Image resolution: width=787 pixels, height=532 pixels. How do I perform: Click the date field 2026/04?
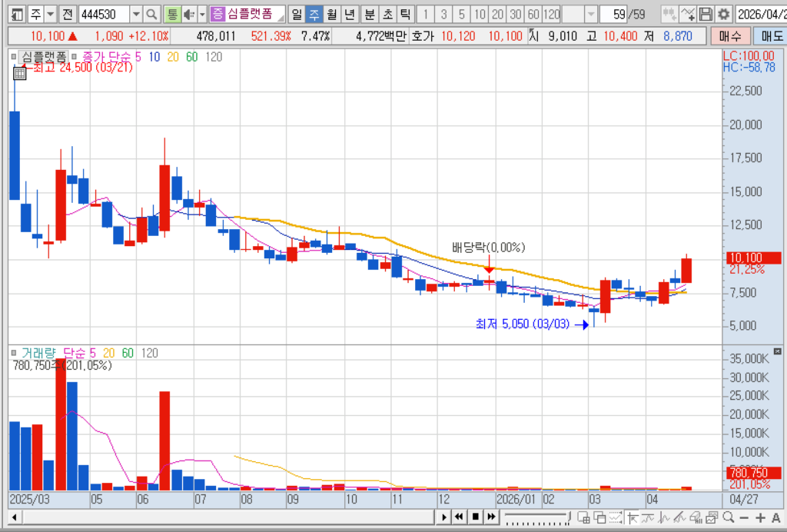(761, 14)
